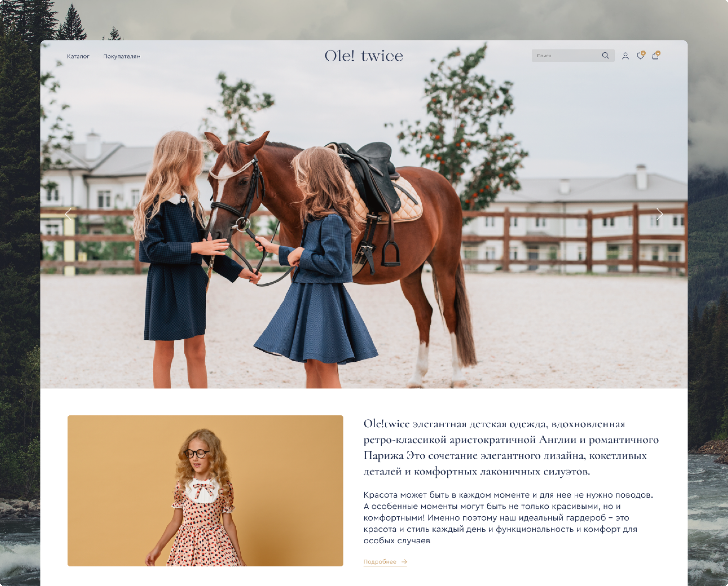Viewport: 728px width, 586px height.
Task: Click the orange badge on the heart icon
Action: click(643, 53)
